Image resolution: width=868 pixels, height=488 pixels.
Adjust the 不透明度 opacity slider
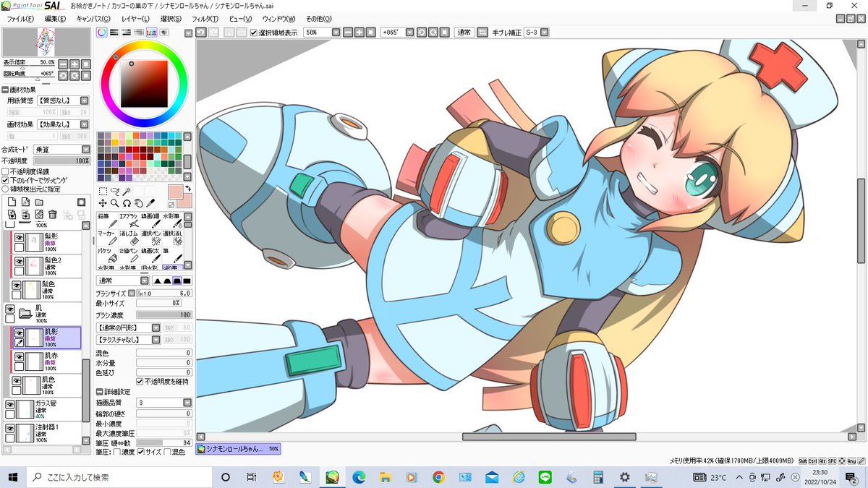[61, 160]
